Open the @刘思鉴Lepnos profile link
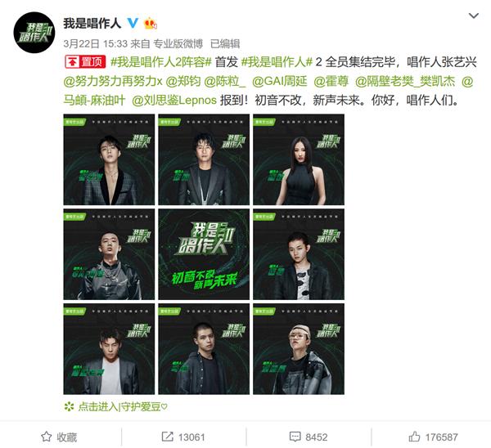 [174, 101]
